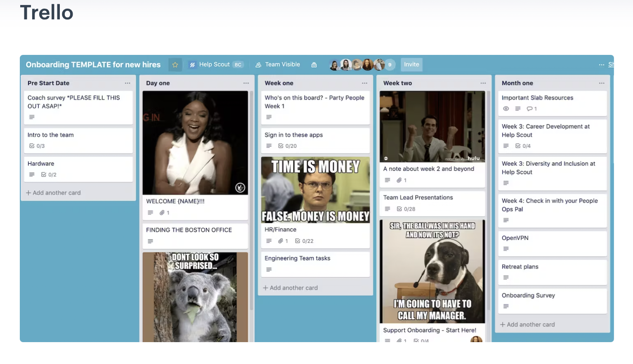633x364 pixels.
Task: Click the first member avatar in header
Action: tap(335, 65)
